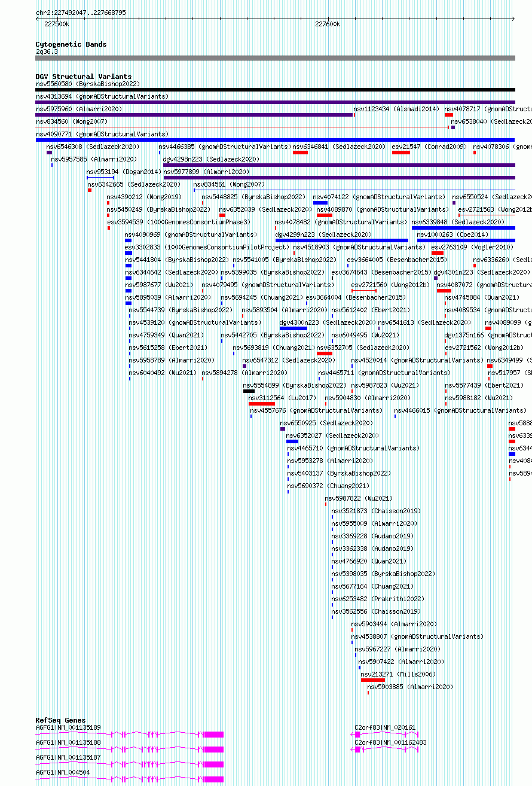Click the red bar under nsv6352039
The width and height of the screenshot is (532, 786).
(222, 215)
